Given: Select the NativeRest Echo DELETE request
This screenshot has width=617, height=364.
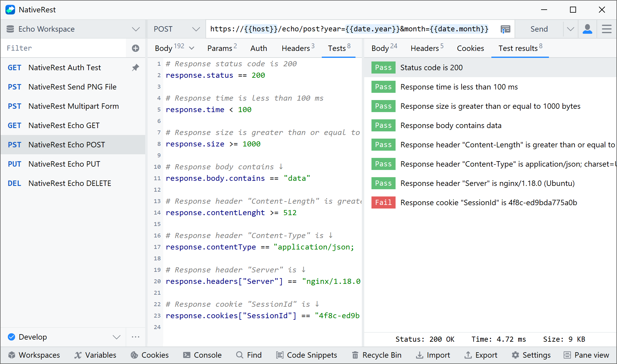Looking at the screenshot, I should 70,183.
